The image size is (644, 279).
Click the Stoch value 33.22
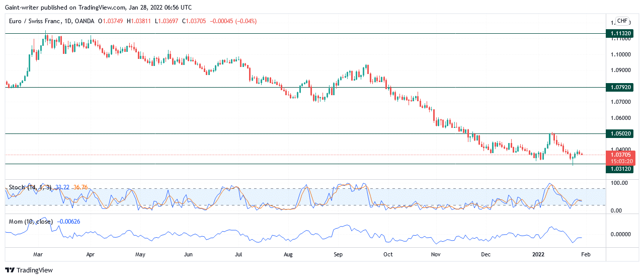click(61, 187)
